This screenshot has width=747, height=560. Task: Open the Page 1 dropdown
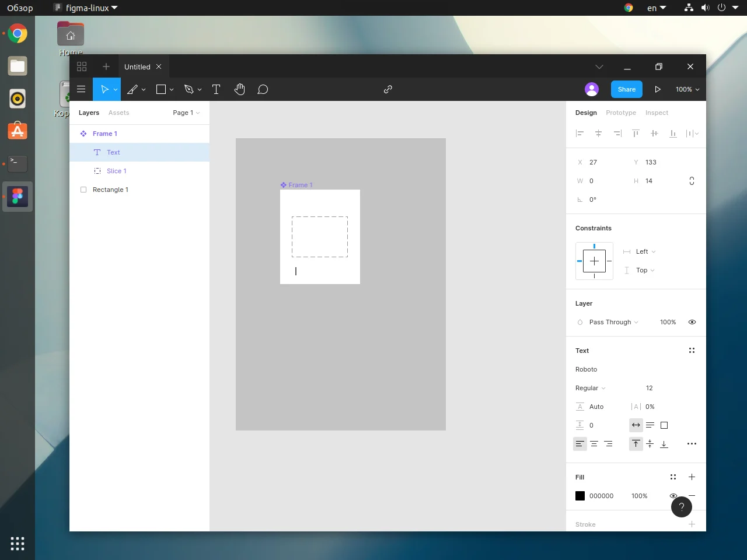(186, 113)
